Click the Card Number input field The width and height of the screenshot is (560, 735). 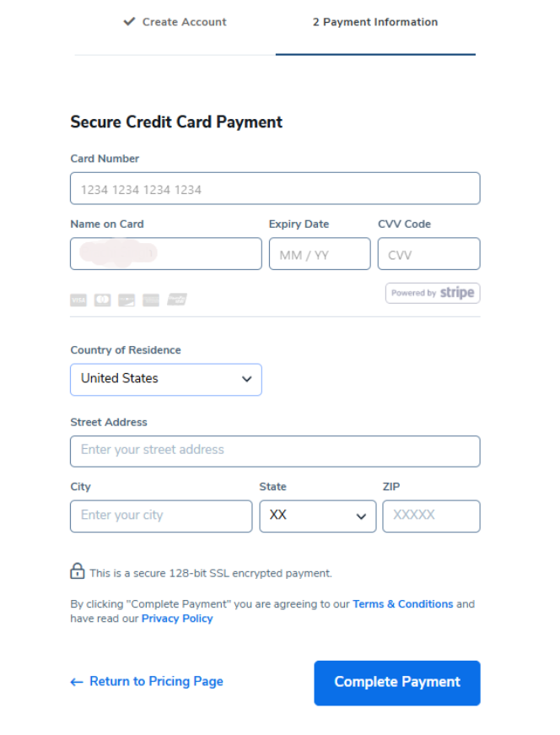[275, 187]
